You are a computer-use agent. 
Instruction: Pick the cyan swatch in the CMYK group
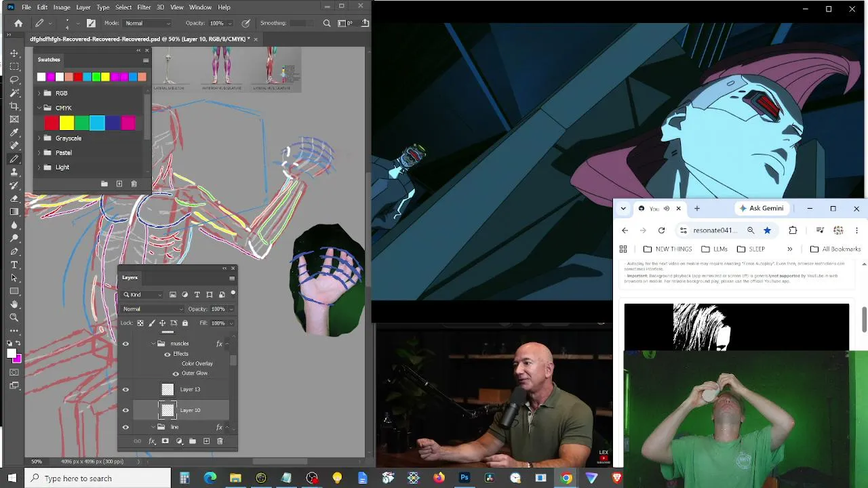point(97,123)
